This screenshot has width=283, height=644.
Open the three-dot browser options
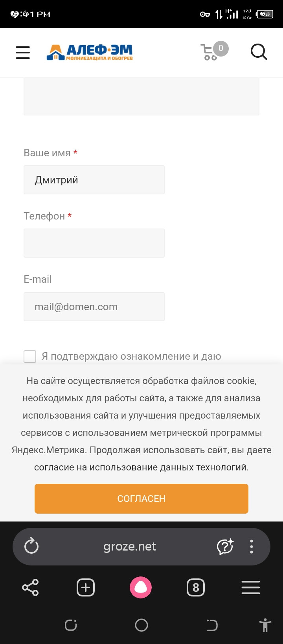pos(252,546)
